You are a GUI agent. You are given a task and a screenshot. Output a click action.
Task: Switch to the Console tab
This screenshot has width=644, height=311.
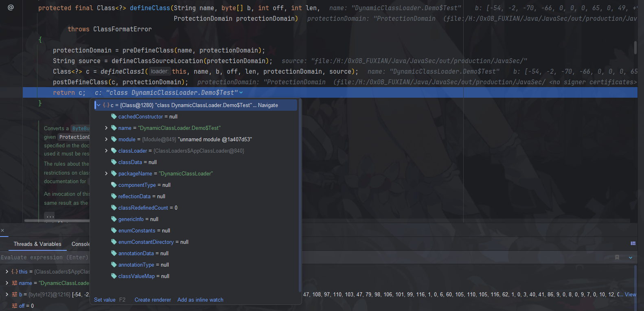point(81,244)
